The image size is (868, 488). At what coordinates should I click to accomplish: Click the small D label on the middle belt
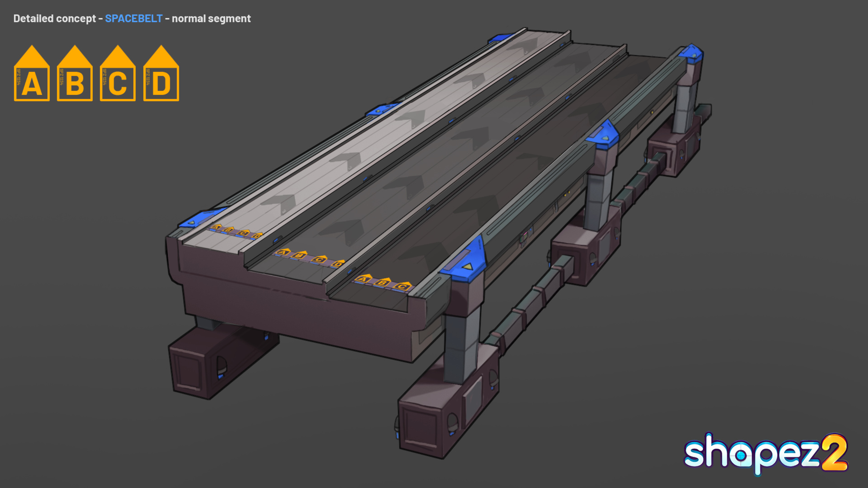click(x=338, y=264)
